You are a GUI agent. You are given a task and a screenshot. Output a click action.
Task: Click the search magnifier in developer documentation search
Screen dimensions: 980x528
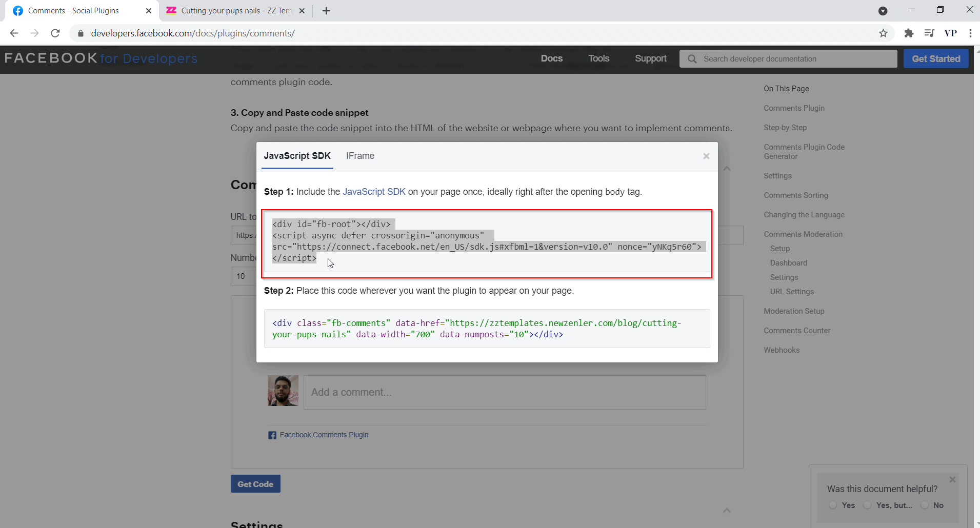click(x=692, y=58)
